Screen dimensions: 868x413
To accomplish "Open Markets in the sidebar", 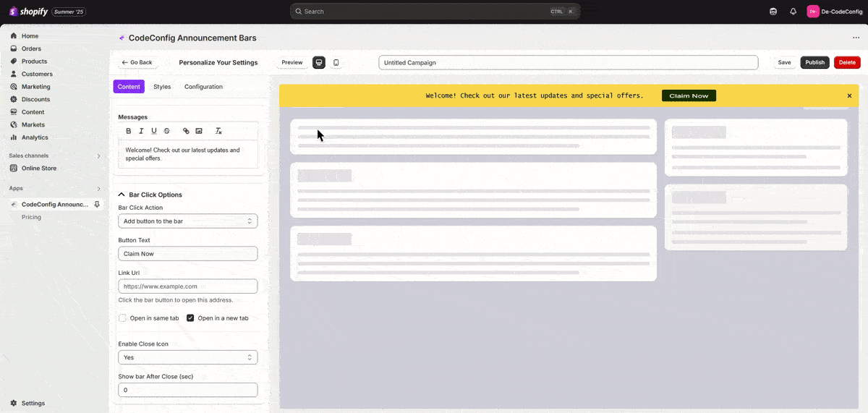I will tap(33, 124).
